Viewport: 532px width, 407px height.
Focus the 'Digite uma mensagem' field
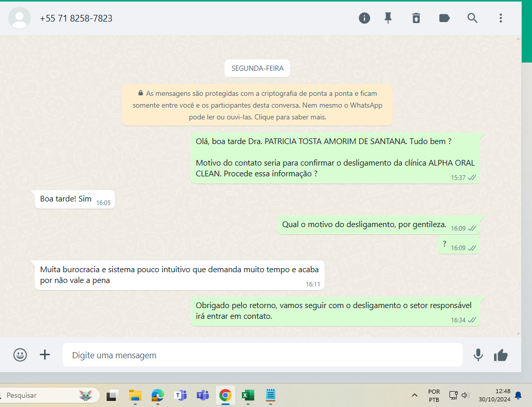coord(262,355)
